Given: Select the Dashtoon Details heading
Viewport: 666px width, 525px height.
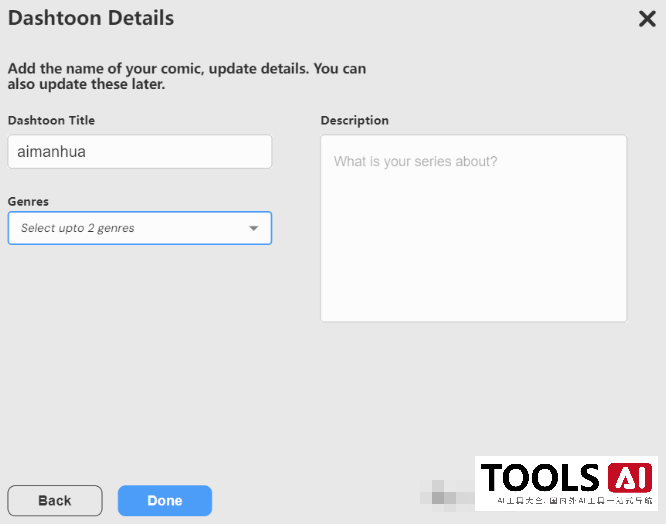Looking at the screenshot, I should (91, 18).
